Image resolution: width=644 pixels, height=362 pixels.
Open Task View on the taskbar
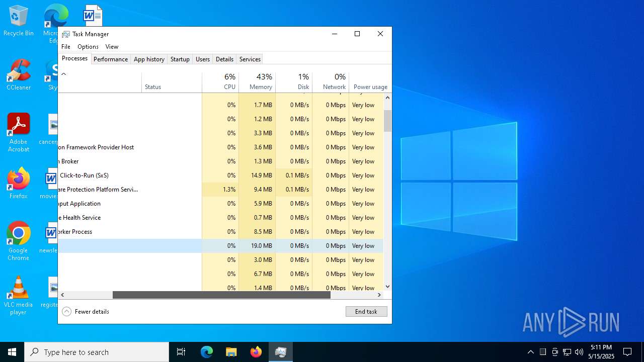pyautogui.click(x=181, y=352)
